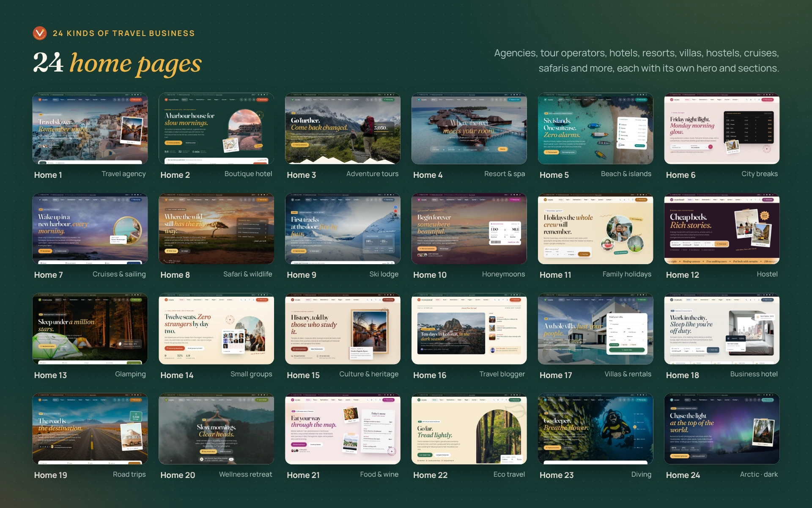Click the "Home 6" caption label

point(680,175)
